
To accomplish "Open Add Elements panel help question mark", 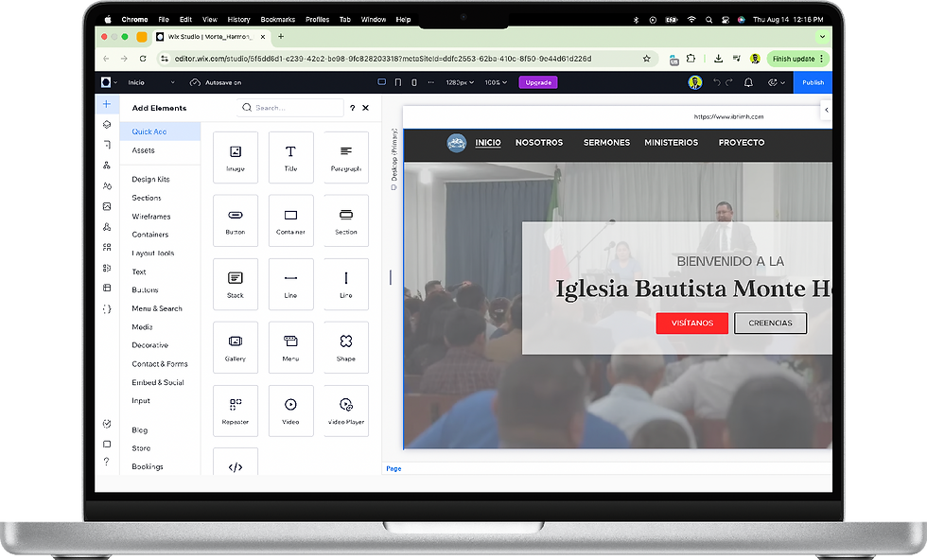I will tap(352, 108).
